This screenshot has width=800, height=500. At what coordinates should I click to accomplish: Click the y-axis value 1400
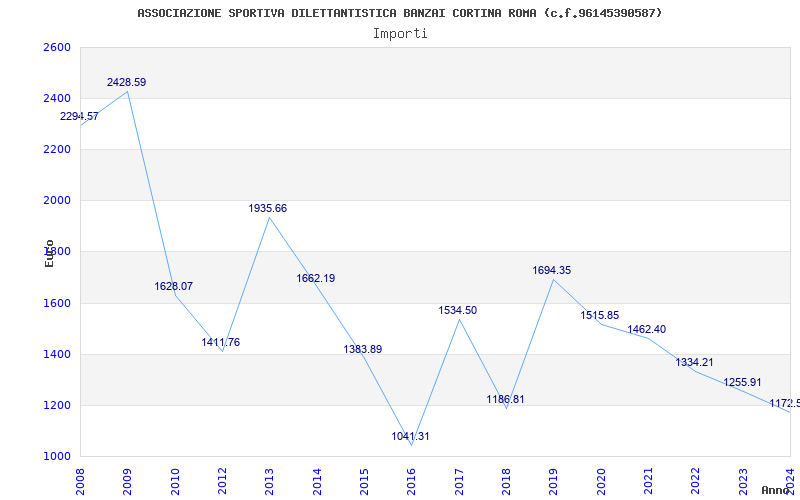[x=55, y=355]
